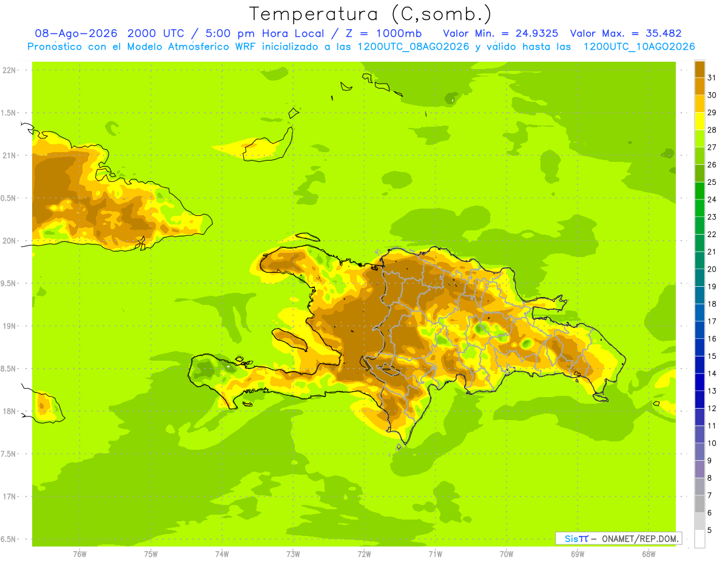728x562 pixels.
Task: Click the legend label "24"
Action: 712,199
